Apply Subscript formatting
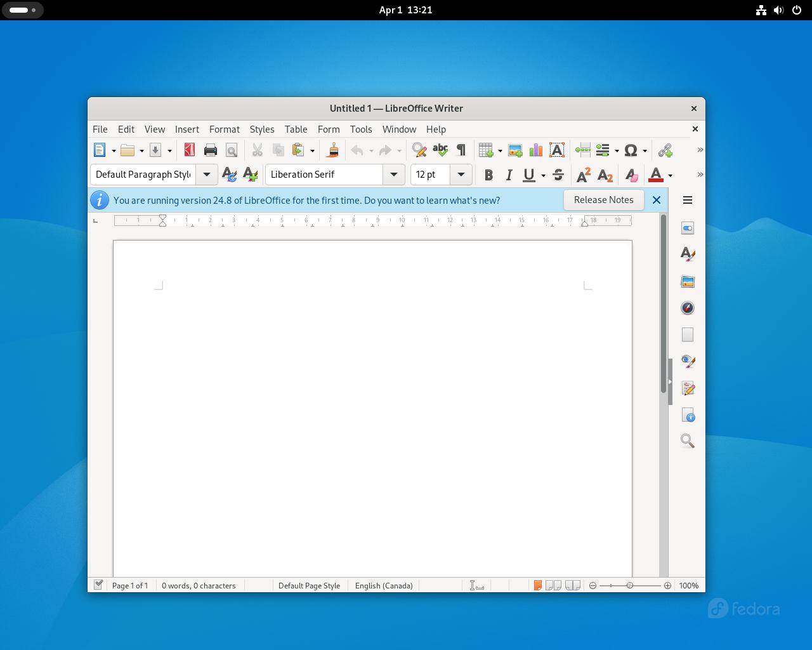Viewport: 812px width, 650px height. [605, 175]
